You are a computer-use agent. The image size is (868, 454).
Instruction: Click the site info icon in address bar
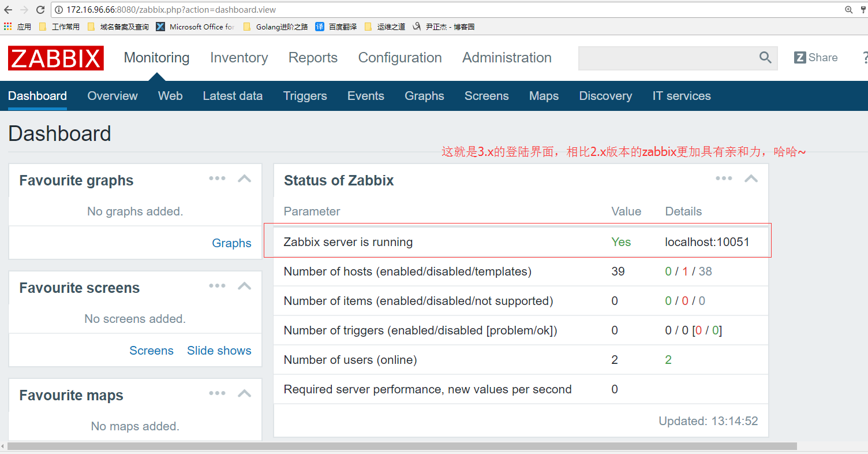59,10
